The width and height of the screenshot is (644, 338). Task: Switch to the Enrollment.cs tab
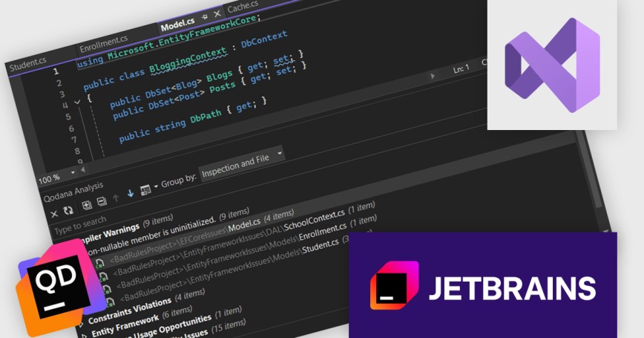click(104, 44)
